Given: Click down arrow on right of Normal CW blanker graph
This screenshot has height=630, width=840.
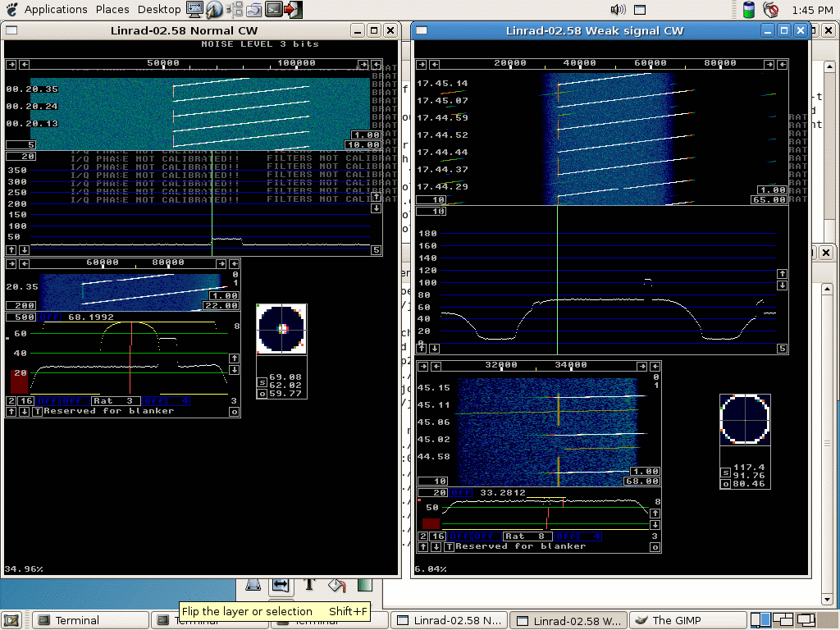Looking at the screenshot, I should pyautogui.click(x=234, y=370).
